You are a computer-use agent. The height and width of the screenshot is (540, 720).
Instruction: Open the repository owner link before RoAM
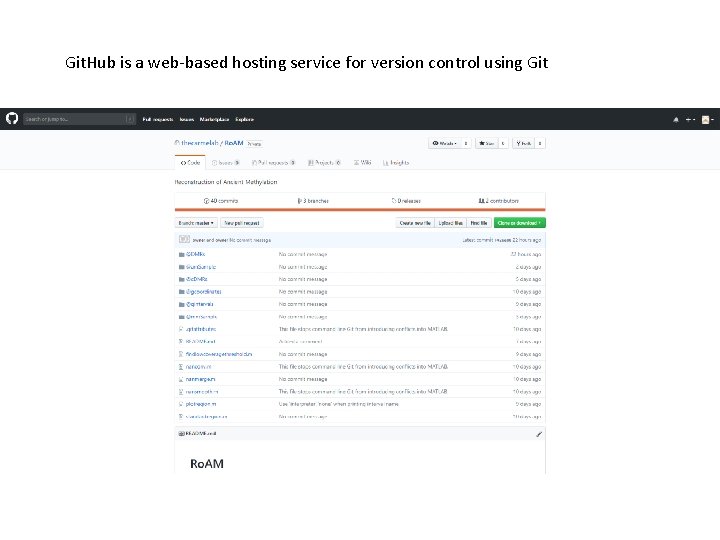point(200,143)
